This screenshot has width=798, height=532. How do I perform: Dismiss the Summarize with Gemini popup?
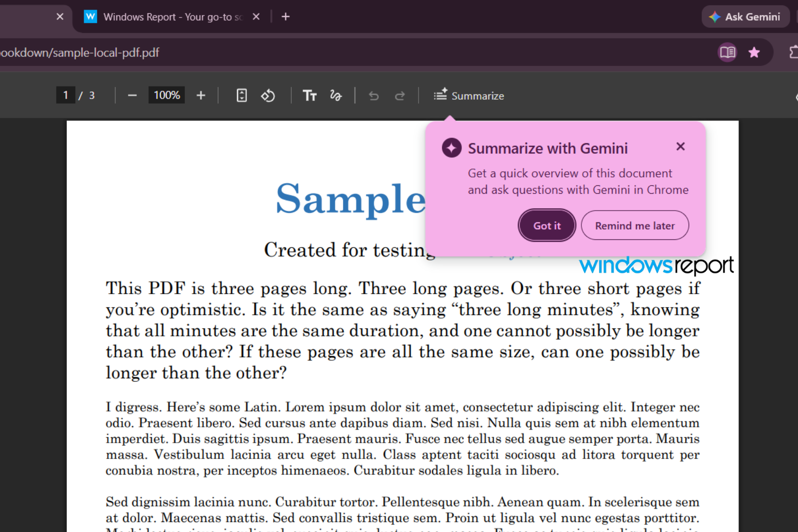(680, 146)
